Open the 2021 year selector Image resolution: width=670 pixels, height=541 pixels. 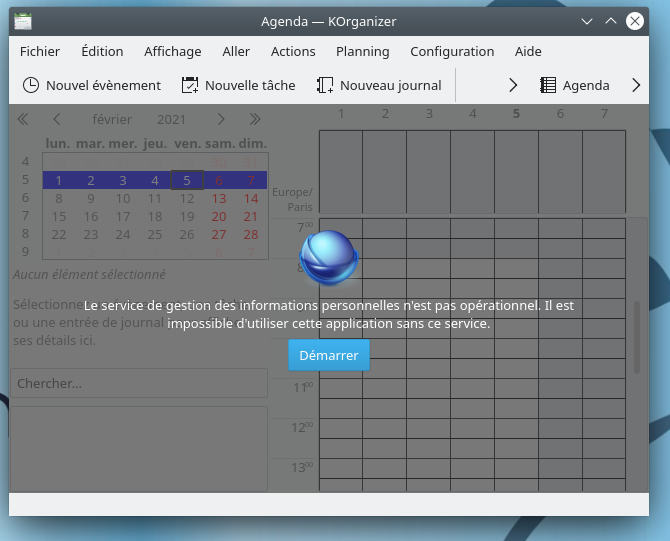[x=171, y=119]
